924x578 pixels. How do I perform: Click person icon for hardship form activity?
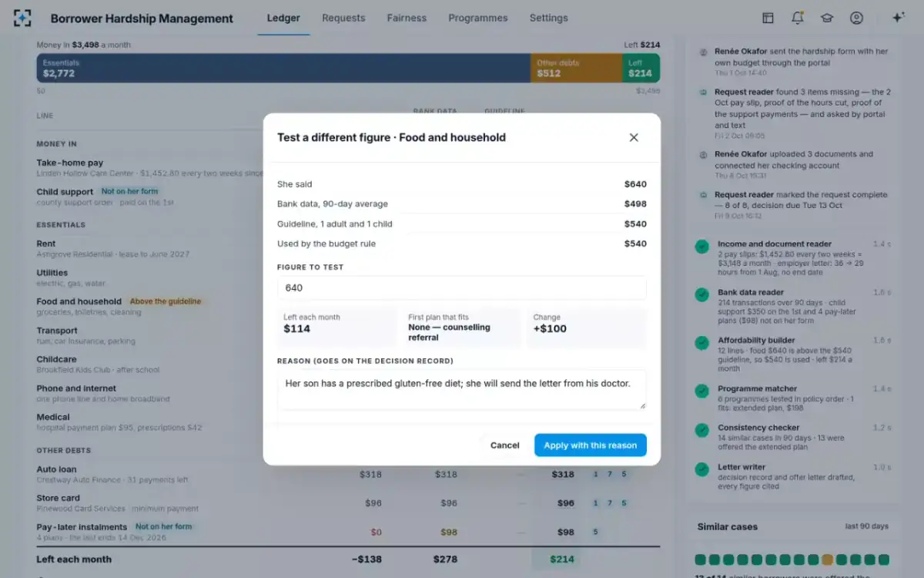(x=703, y=52)
